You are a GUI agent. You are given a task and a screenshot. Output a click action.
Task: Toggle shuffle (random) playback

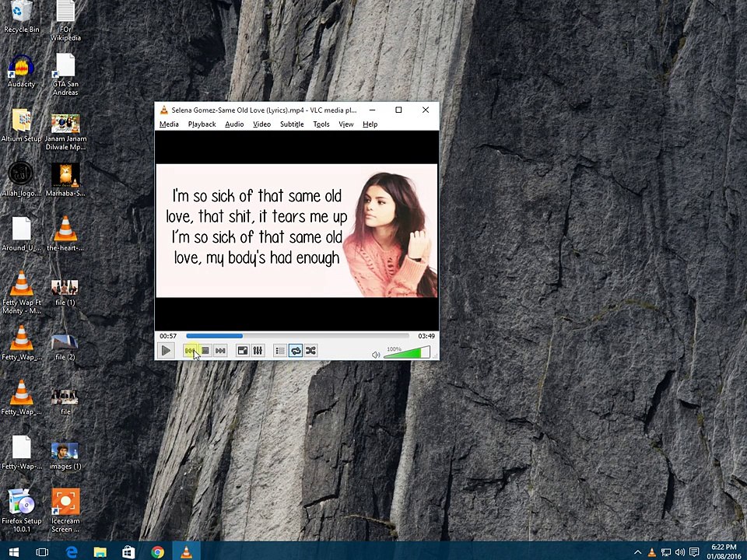click(x=310, y=351)
